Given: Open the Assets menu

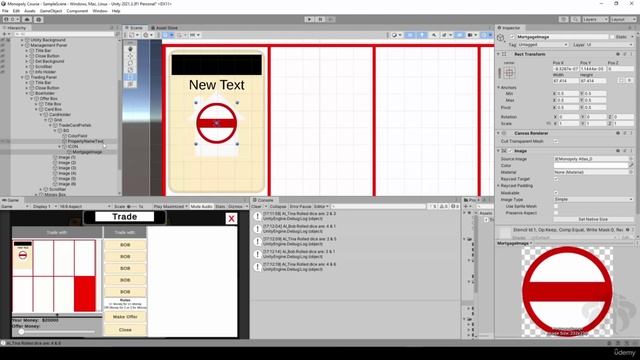Looking at the screenshot, I should pos(30,11).
